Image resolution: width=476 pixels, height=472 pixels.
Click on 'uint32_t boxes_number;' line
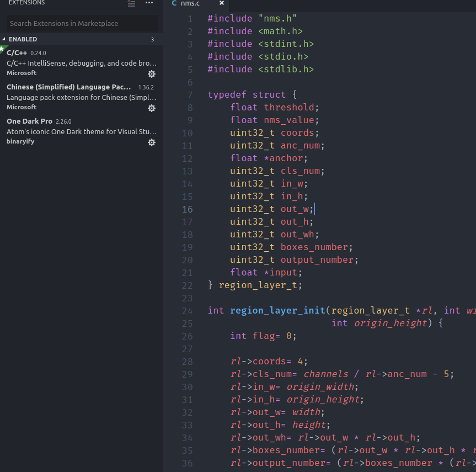[291, 247]
